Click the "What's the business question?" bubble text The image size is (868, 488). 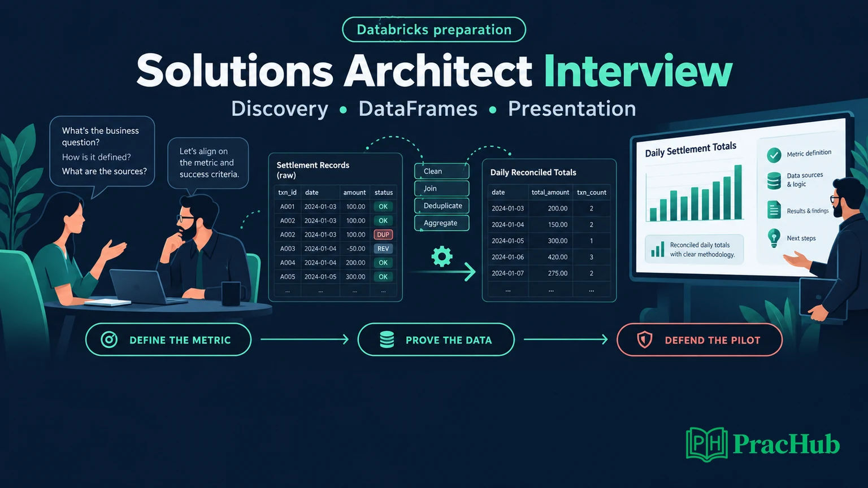[100, 136]
